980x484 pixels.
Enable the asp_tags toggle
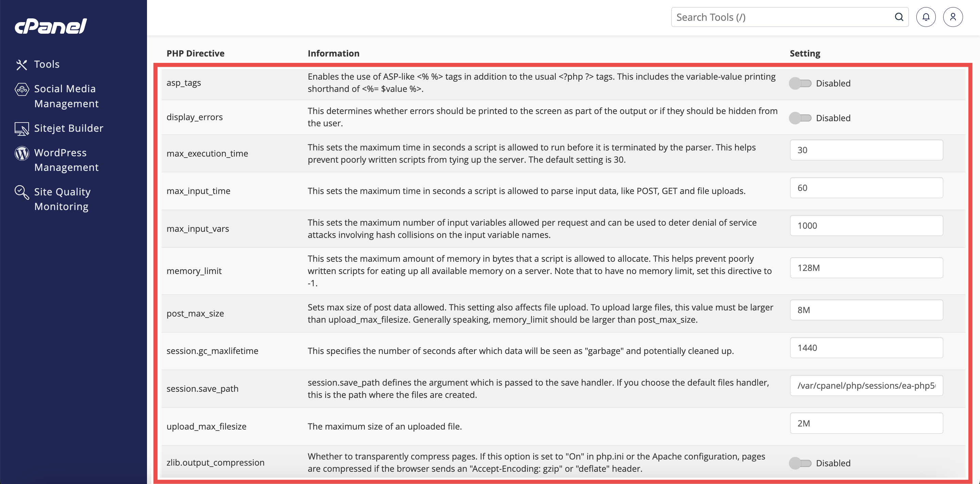click(x=800, y=83)
